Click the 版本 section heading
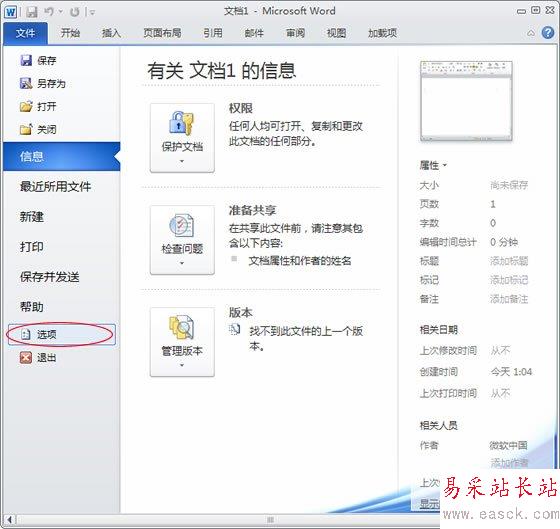Screen dimensions: 560x529 [241, 313]
